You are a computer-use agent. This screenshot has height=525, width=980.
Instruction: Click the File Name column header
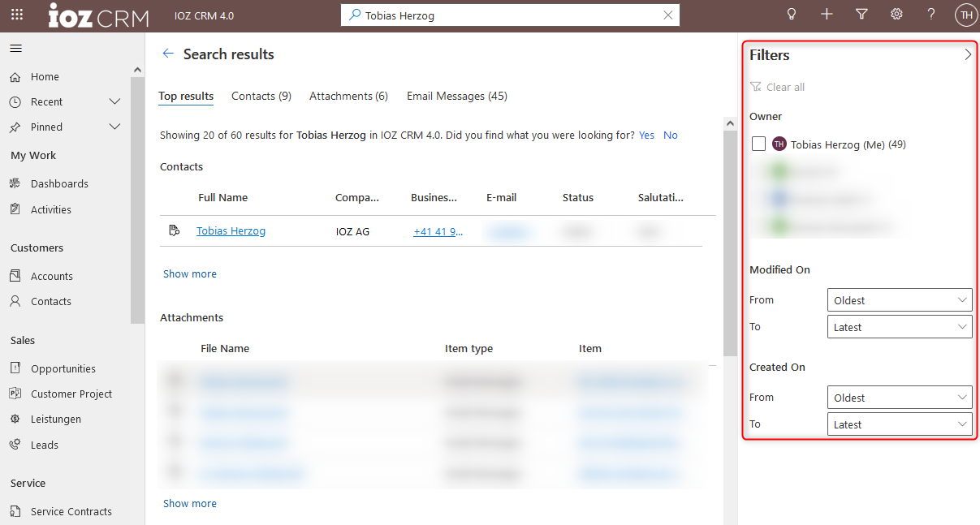[x=225, y=349]
